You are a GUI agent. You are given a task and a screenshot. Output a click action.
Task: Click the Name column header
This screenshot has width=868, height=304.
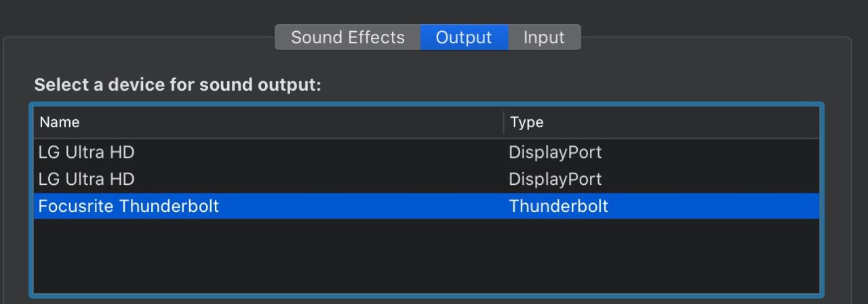point(60,123)
